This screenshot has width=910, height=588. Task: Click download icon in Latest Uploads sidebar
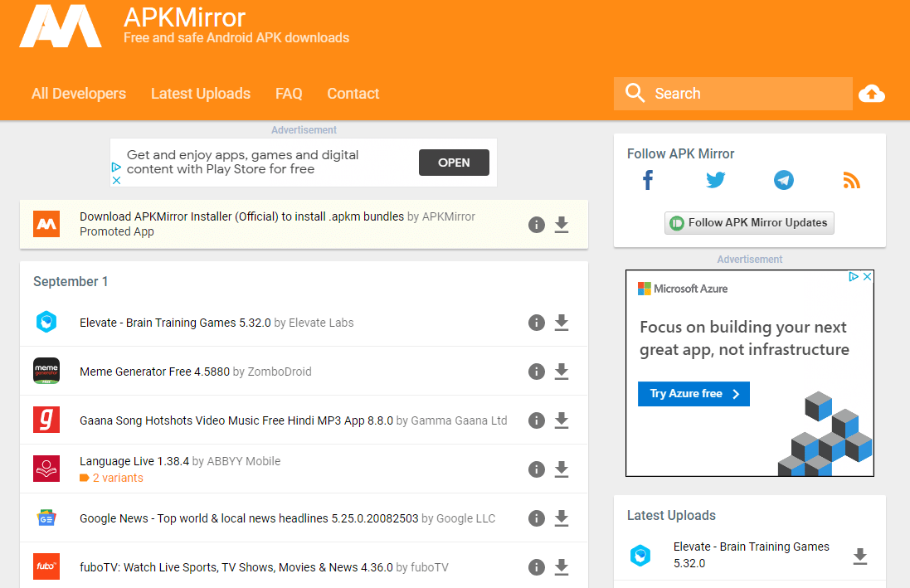pos(859,556)
